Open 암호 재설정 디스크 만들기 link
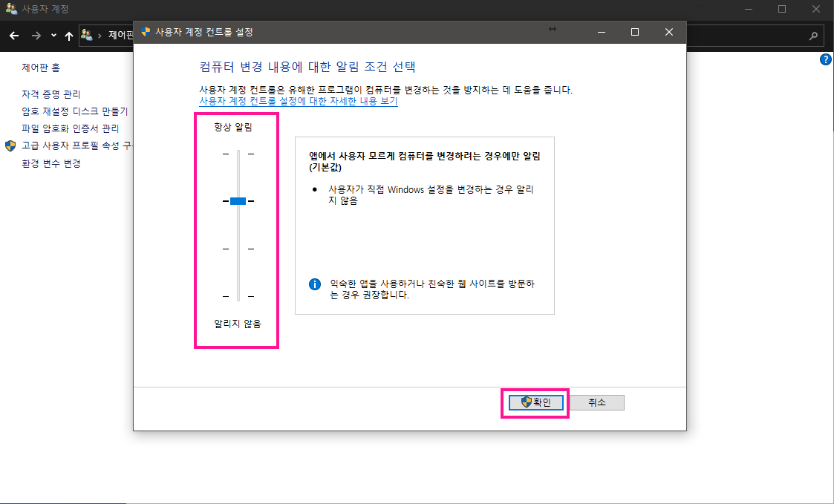The width and height of the screenshot is (834, 504). 75,111
